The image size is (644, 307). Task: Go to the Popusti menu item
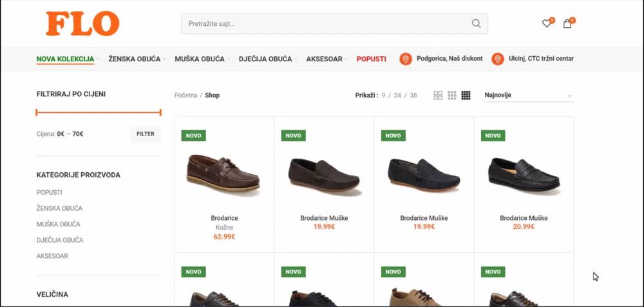tap(371, 59)
